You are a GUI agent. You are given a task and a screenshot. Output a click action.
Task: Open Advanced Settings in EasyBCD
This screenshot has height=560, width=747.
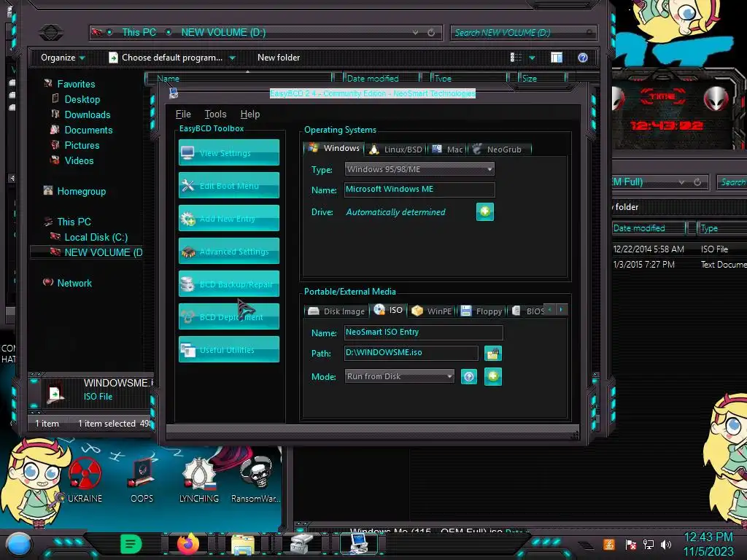click(x=228, y=252)
